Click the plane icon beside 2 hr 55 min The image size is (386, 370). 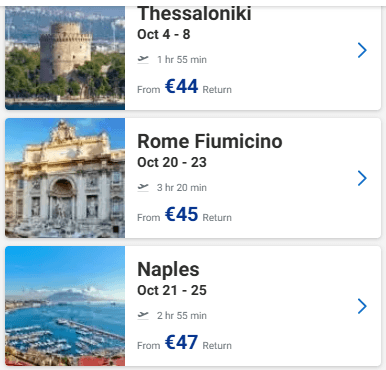143,315
